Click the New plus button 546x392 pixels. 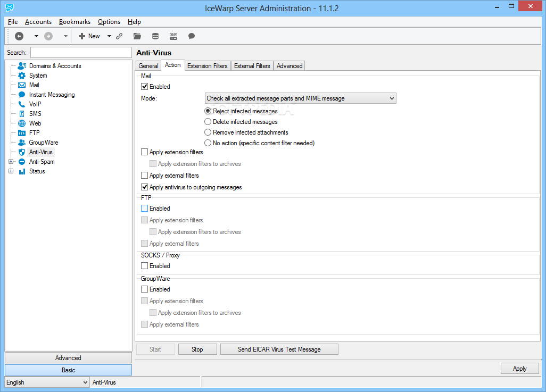pos(89,36)
